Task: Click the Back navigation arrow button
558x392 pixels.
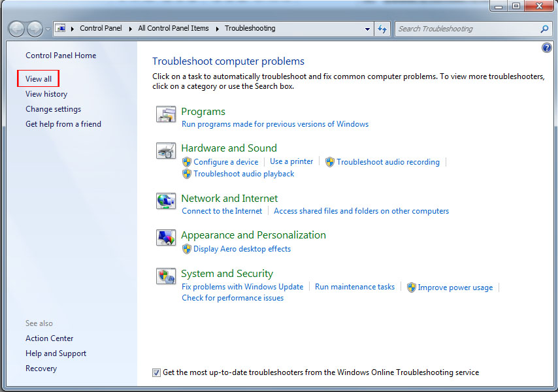Action: [17, 29]
